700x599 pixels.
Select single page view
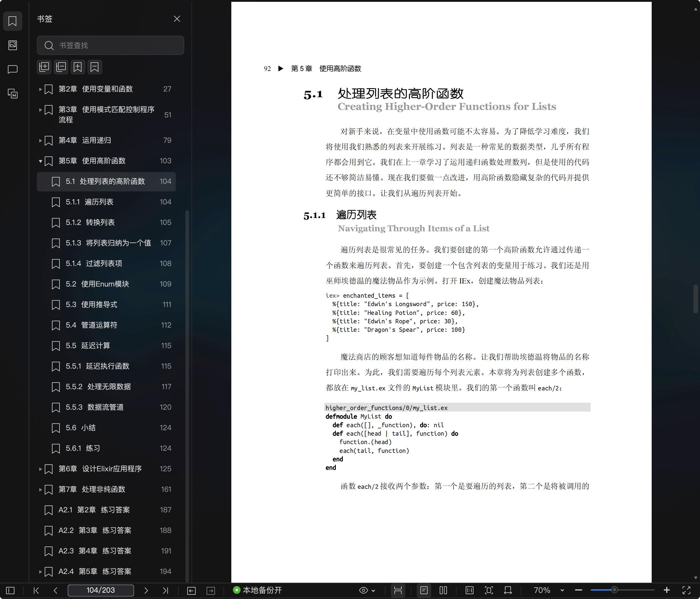424,591
